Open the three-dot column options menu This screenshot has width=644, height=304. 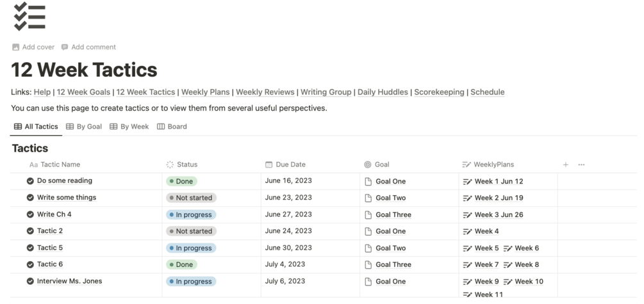(581, 164)
